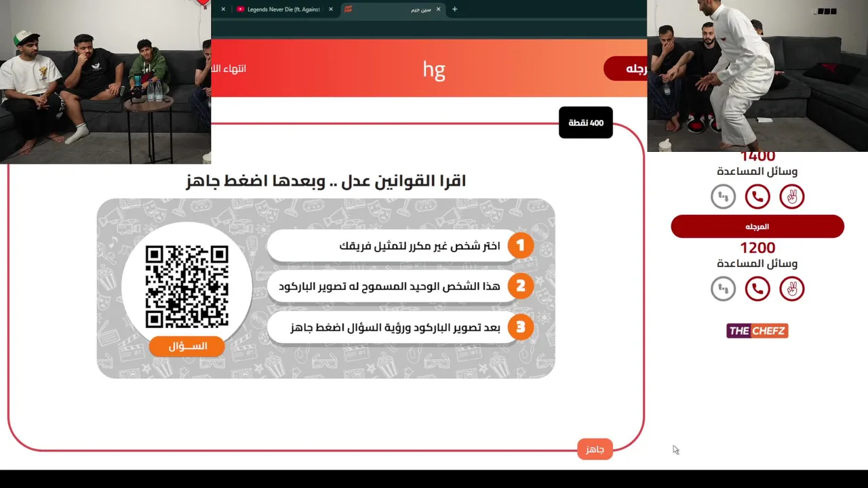
Task: Click the left webcam feed of seated players
Action: [x=105, y=81]
